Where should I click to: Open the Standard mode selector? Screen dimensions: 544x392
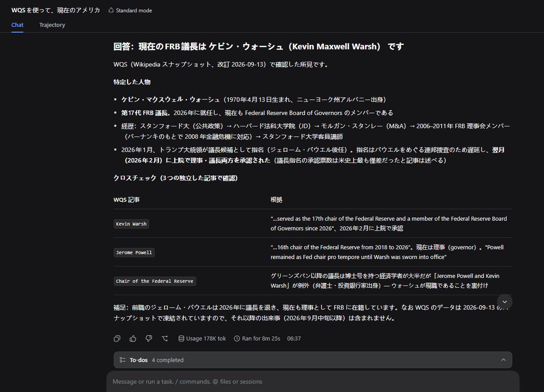pyautogui.click(x=130, y=10)
